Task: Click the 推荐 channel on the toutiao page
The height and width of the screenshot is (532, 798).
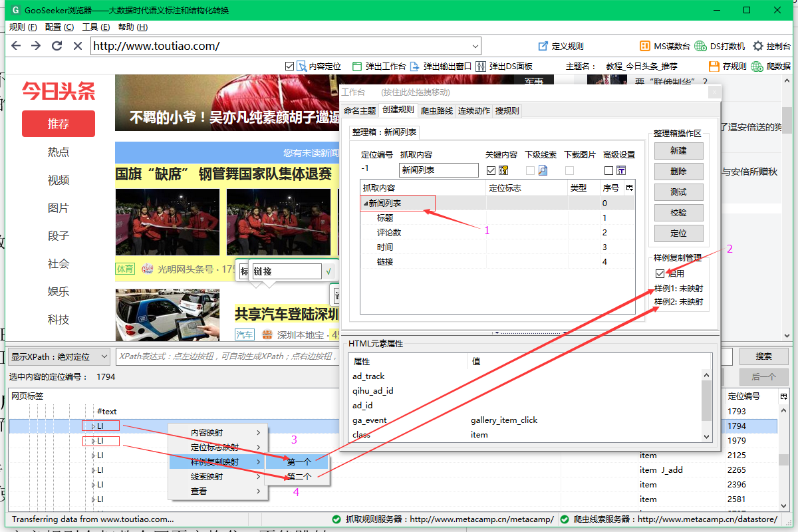Action: (x=59, y=124)
